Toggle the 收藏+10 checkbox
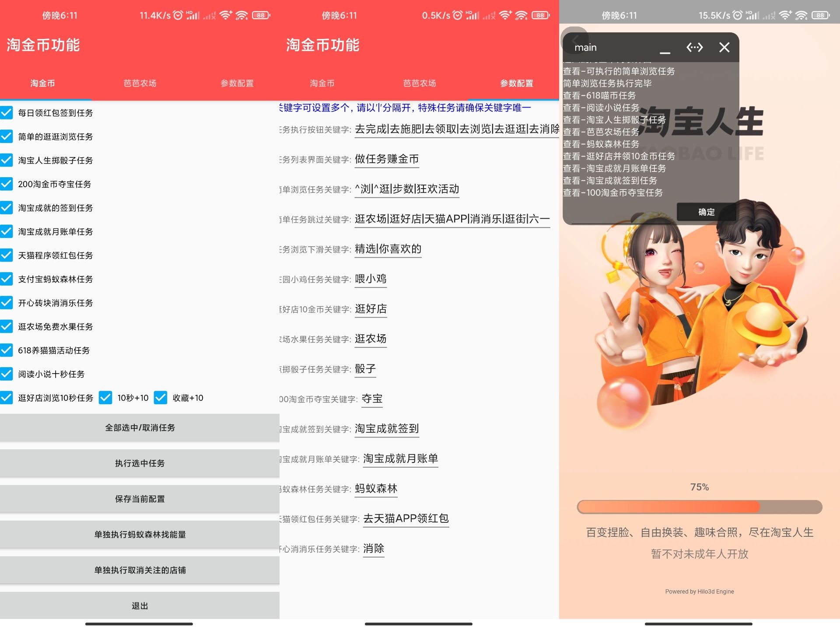Viewport: 840px width, 630px height. click(x=161, y=398)
